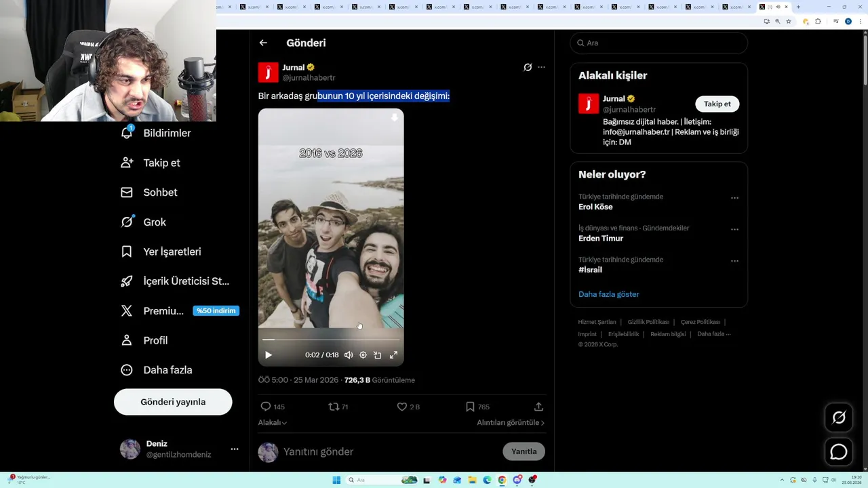Follow Jurnal with Takip et button
Viewport: 868px width, 488px height.
pyautogui.click(x=717, y=104)
